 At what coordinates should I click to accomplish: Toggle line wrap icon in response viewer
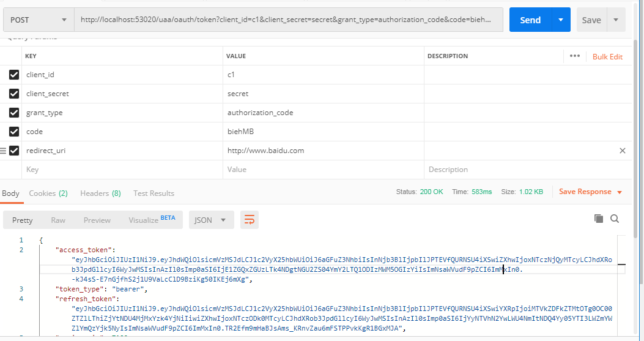[x=250, y=220]
